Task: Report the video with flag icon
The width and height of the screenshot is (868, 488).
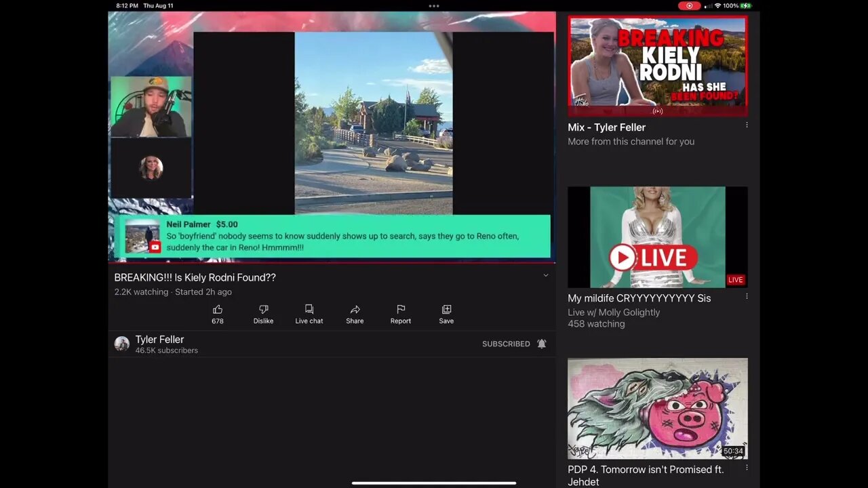Action: tap(401, 310)
